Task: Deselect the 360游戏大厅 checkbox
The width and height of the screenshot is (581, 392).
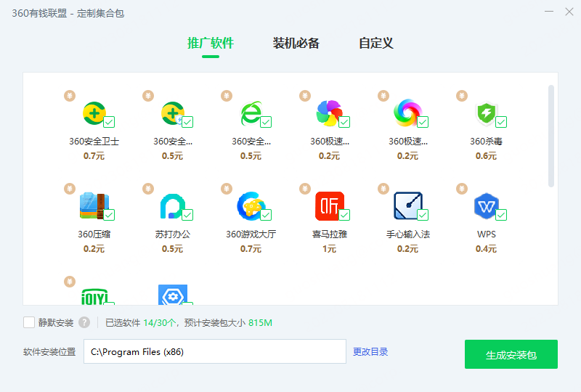Action: (x=266, y=215)
